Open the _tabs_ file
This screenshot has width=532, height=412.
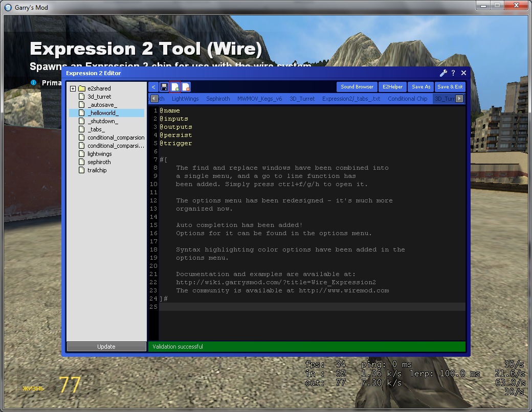[96, 129]
